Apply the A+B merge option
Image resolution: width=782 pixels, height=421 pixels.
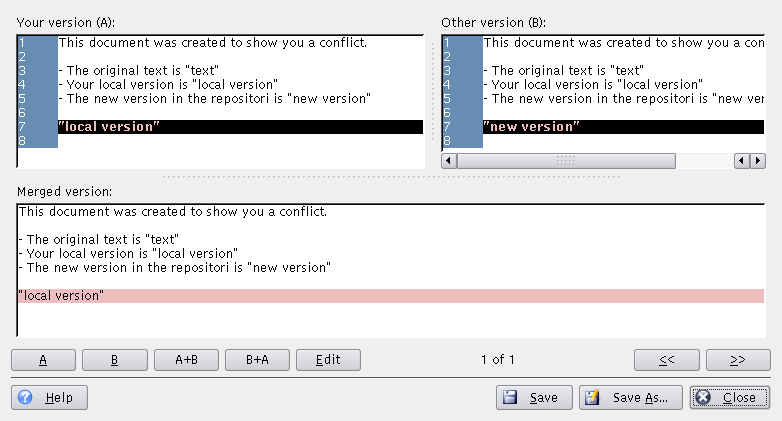(187, 360)
